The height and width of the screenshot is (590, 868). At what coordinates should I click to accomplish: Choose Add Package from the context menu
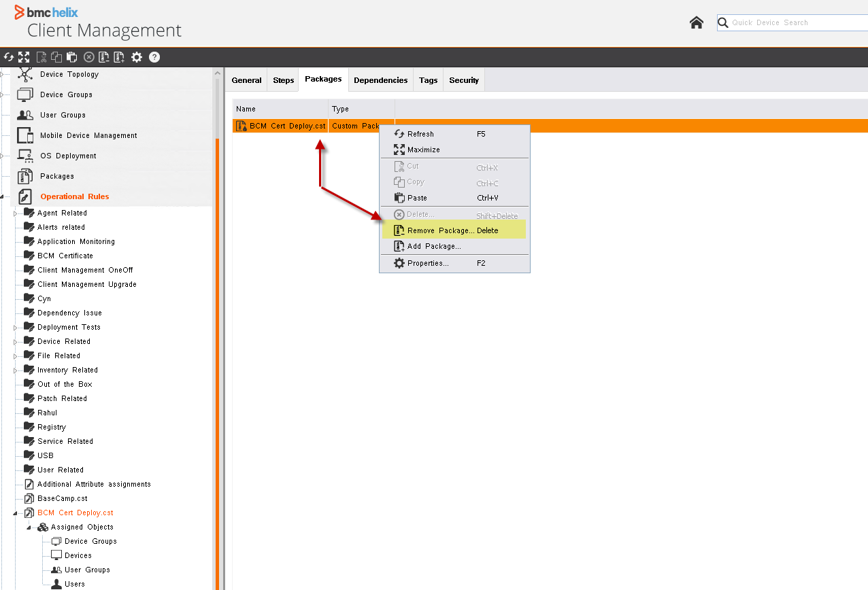point(454,246)
